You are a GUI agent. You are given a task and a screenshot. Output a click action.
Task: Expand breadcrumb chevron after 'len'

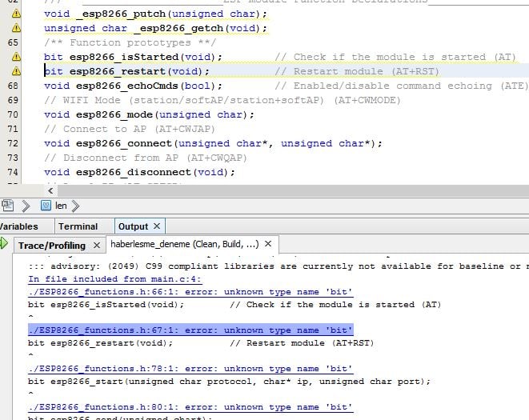[76, 206]
